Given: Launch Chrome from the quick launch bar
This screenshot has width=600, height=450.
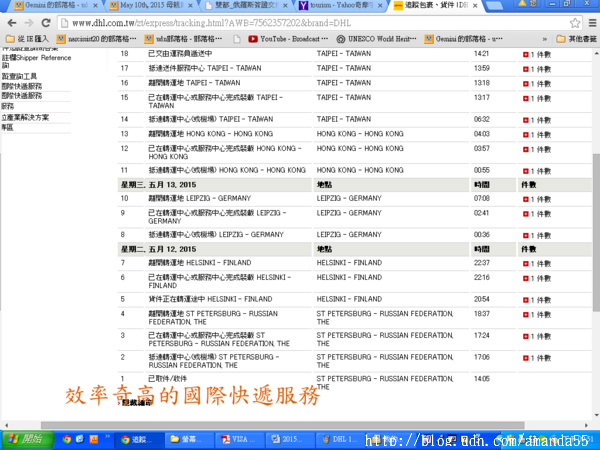Looking at the screenshot, I should (x=67, y=439).
